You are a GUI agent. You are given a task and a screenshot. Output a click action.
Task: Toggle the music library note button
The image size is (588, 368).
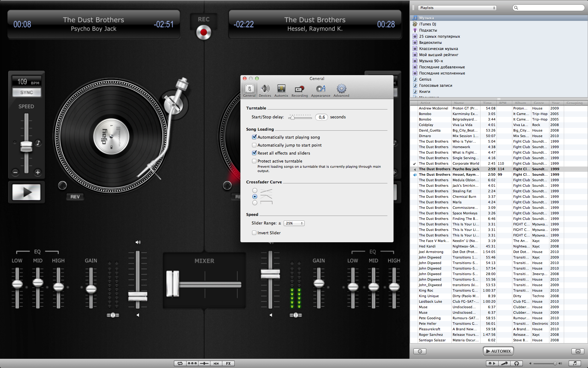(x=575, y=363)
